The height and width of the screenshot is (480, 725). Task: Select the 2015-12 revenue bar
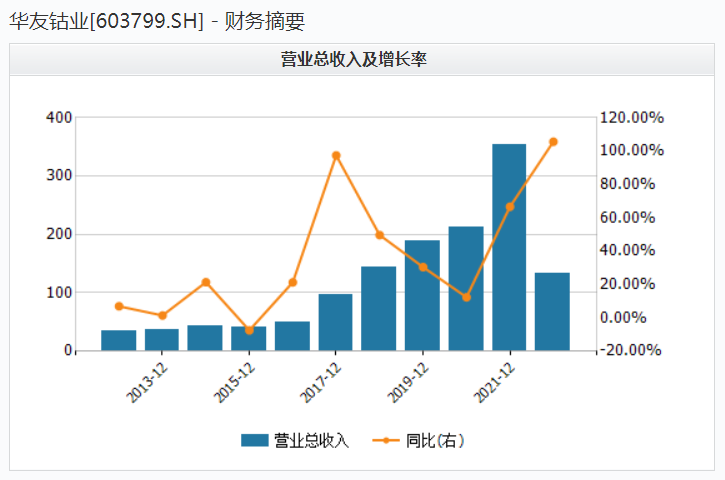[248, 338]
